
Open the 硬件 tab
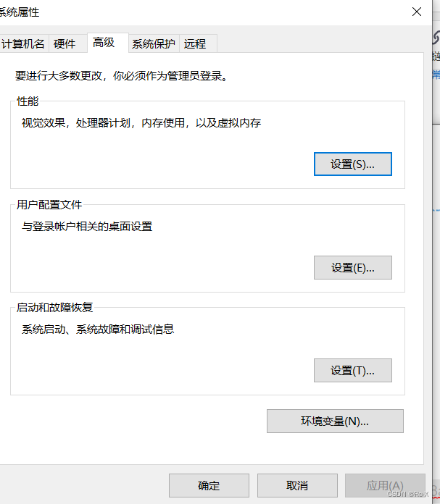[68, 43]
